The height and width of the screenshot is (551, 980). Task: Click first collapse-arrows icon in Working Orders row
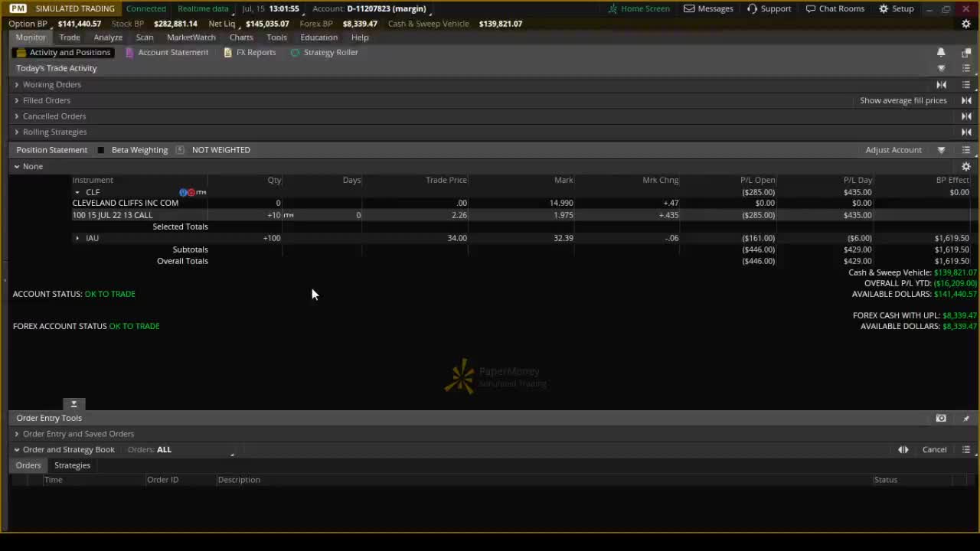[x=941, y=84]
